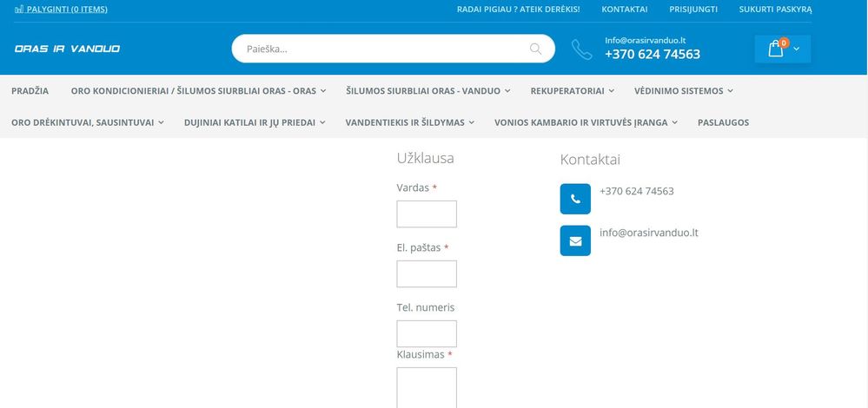
Task: Focus the Paieška search field
Action: [382, 49]
